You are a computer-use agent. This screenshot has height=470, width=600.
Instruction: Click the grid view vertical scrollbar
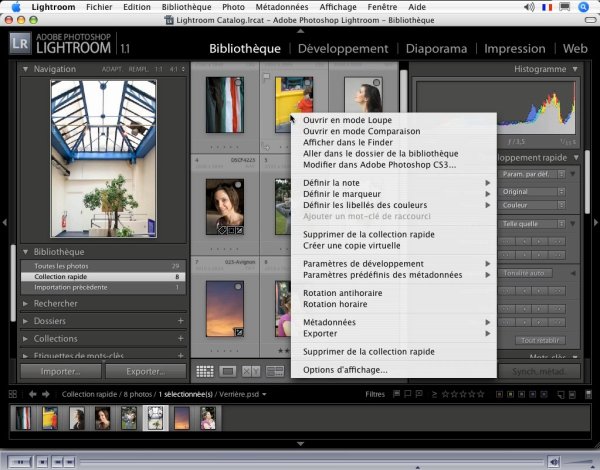pyautogui.click(x=403, y=89)
